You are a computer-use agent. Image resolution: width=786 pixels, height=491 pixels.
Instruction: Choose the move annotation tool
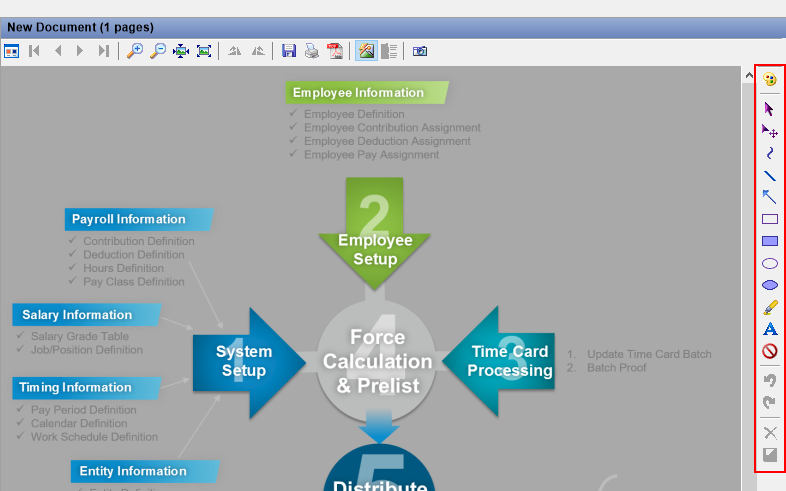pos(770,131)
